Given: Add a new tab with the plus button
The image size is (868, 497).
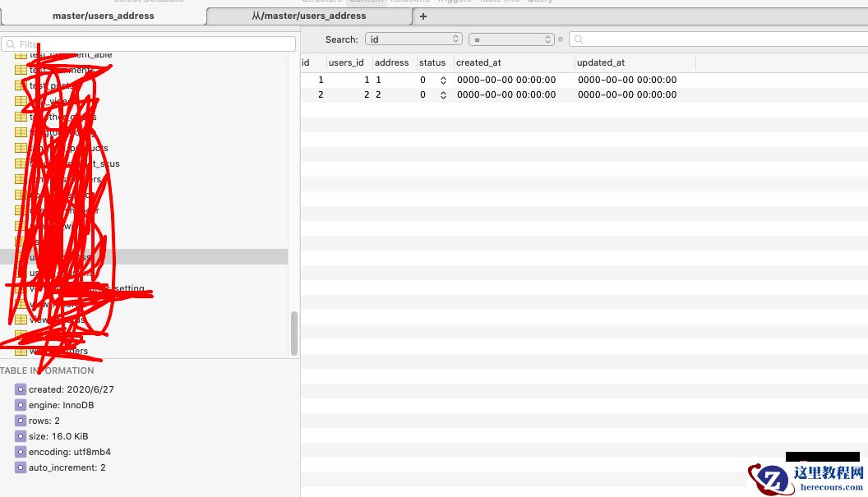Looking at the screenshot, I should (423, 16).
